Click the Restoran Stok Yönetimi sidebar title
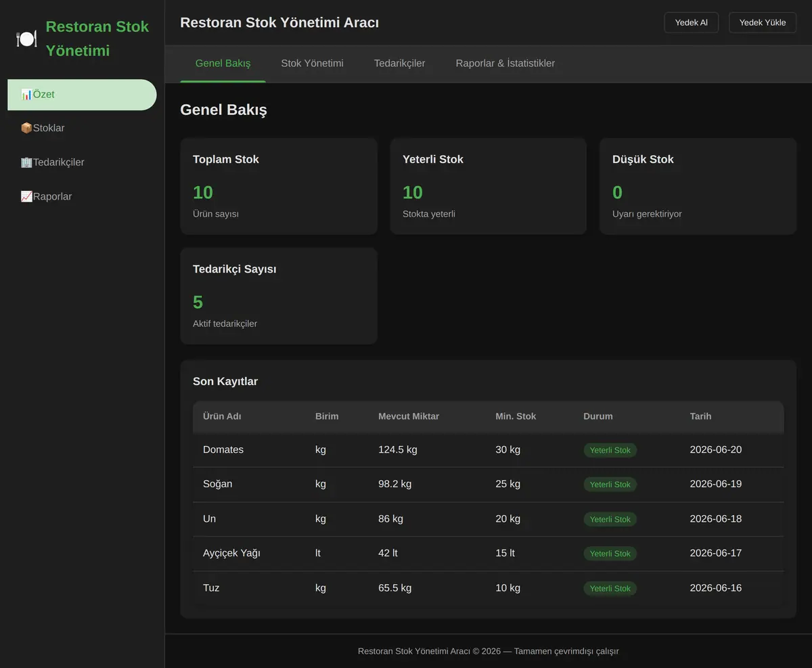Image resolution: width=812 pixels, height=668 pixels. tap(97, 39)
